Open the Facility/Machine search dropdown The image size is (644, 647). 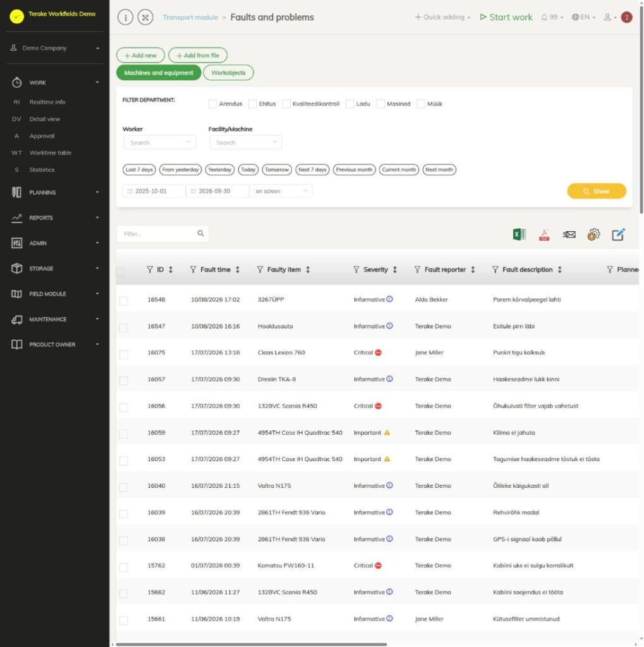pyautogui.click(x=246, y=142)
